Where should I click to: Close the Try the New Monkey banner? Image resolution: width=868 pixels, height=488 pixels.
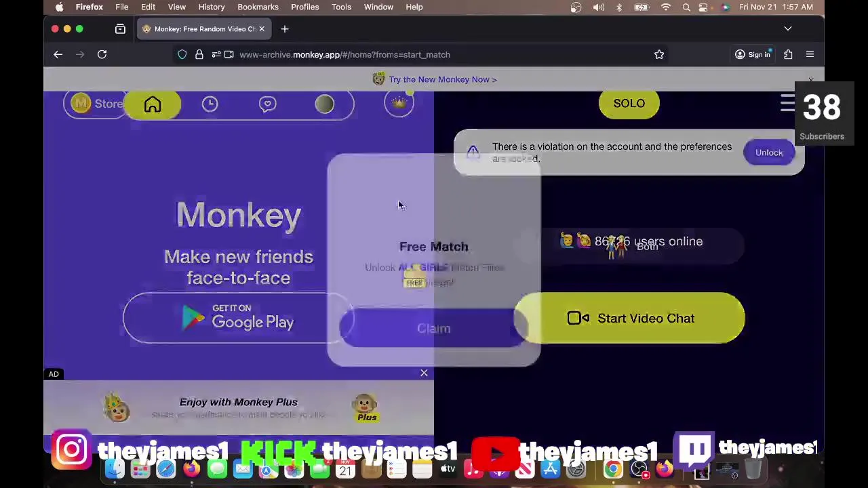click(811, 80)
